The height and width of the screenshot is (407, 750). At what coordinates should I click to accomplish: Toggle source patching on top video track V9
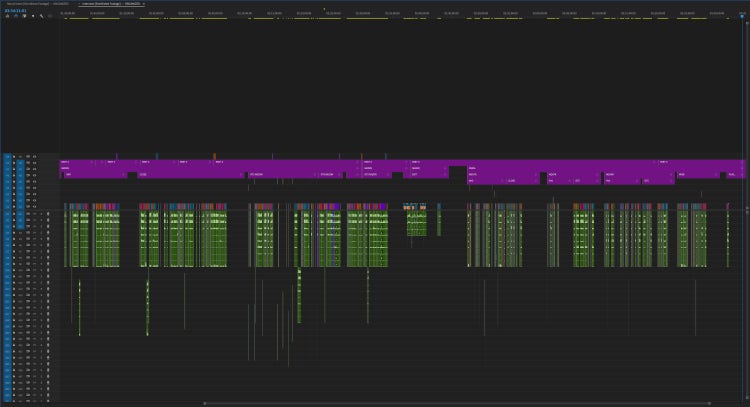click(8, 156)
